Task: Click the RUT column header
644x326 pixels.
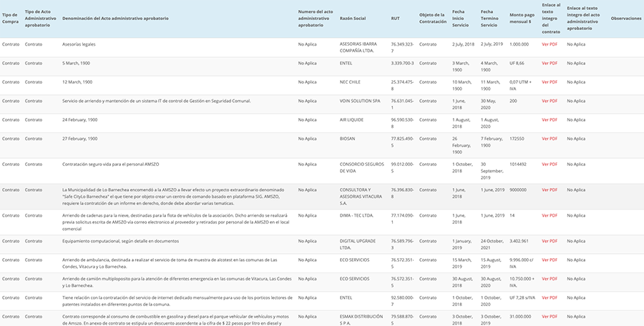Action: click(395, 19)
